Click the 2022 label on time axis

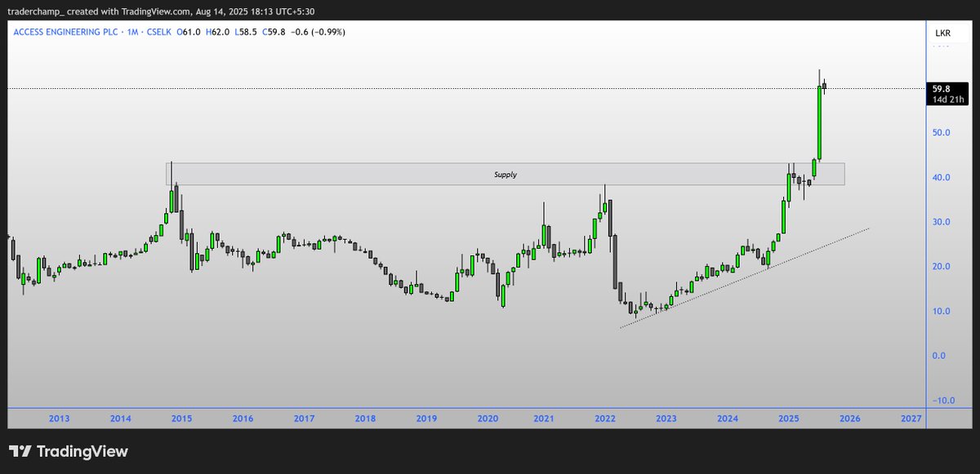[x=605, y=419]
